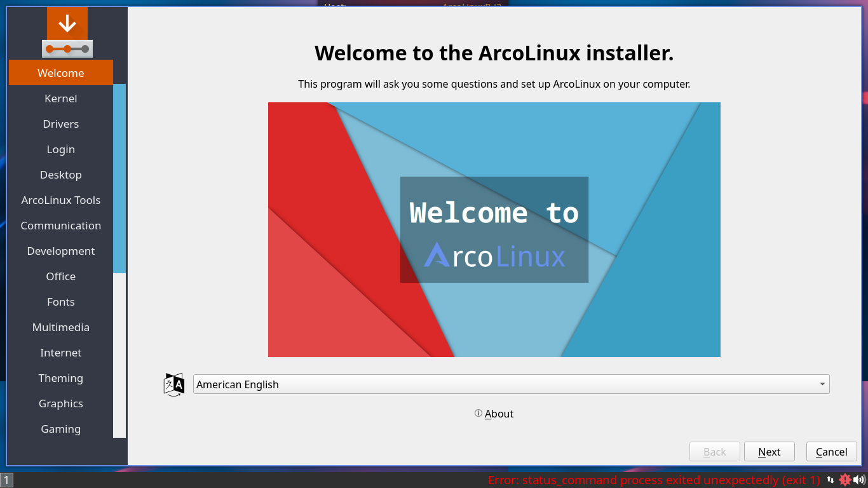Go to the Drivers step
Screen dimensions: 868x488
tap(61, 124)
